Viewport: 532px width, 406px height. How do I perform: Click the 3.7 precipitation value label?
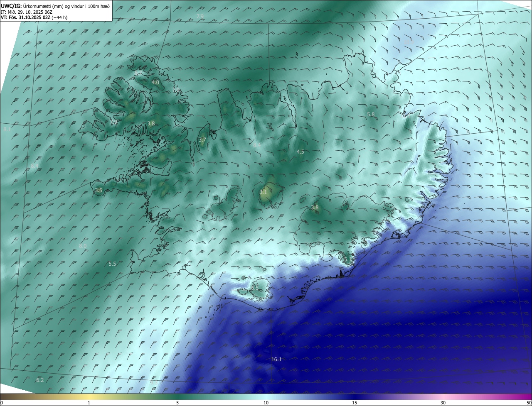[x=202, y=140]
